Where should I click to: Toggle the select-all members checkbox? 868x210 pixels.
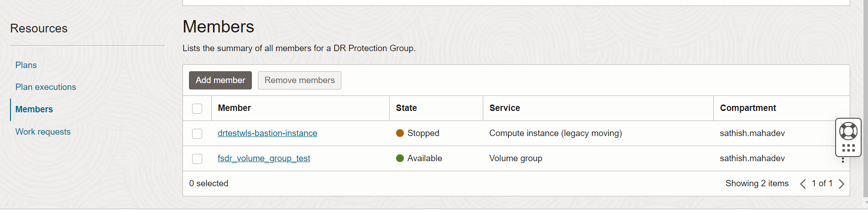pyautogui.click(x=197, y=109)
